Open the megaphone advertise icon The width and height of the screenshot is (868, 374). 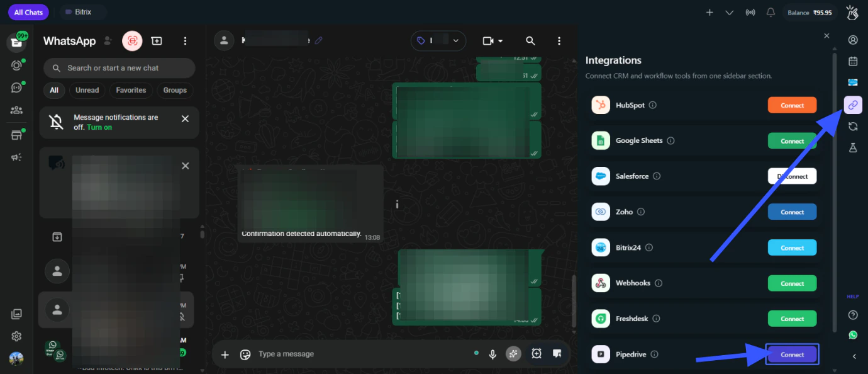point(16,157)
